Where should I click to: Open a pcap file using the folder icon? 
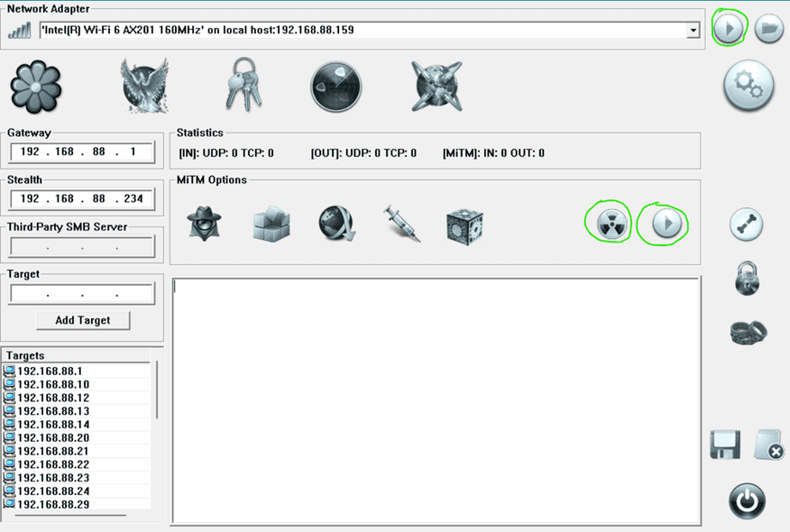coord(769,28)
